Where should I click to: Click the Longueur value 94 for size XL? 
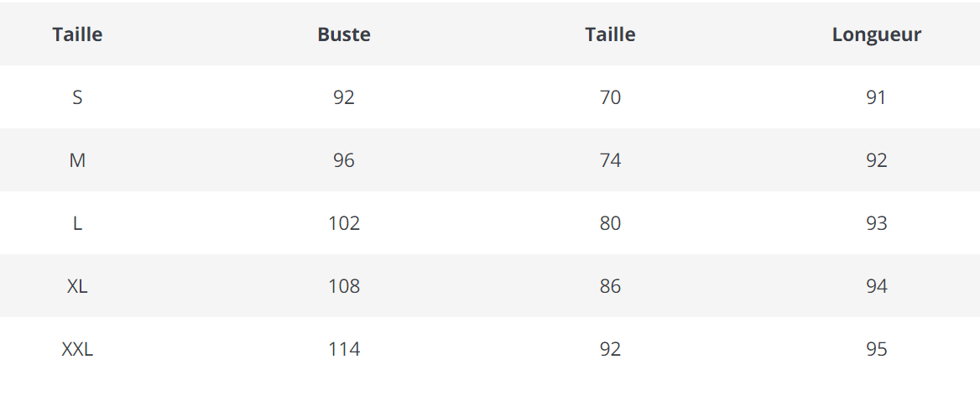pyautogui.click(x=877, y=286)
